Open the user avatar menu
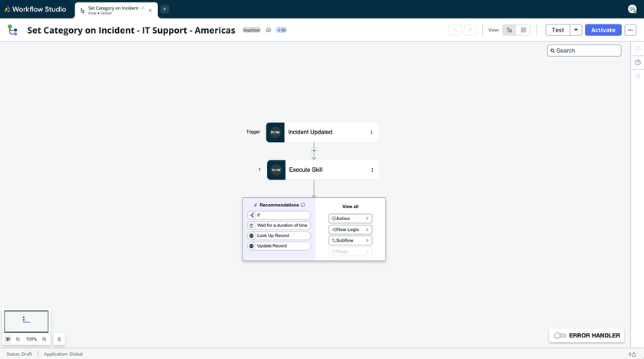 632,9
